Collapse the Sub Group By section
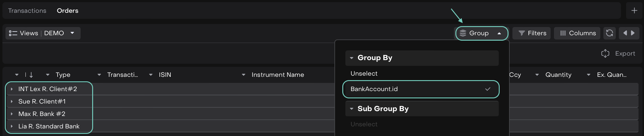The height and width of the screenshot is (136, 644). 352,109
